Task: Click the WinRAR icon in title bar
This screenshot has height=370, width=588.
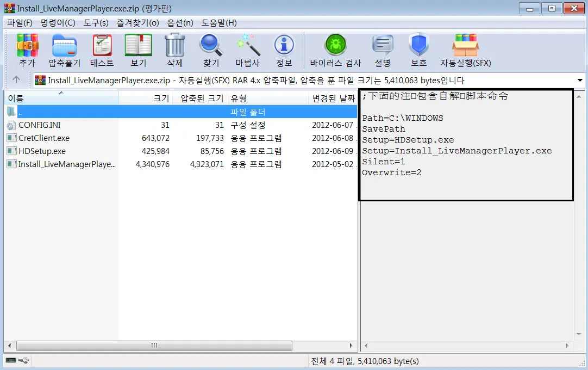Action: coord(9,8)
